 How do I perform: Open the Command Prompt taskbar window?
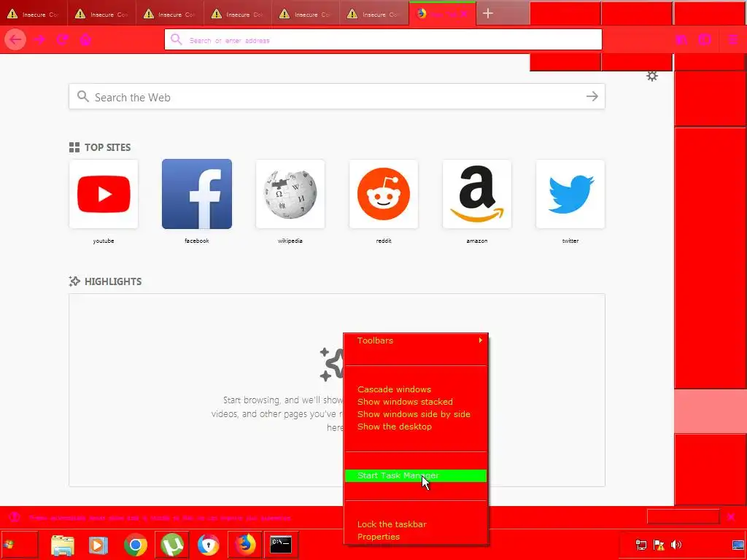(x=281, y=545)
